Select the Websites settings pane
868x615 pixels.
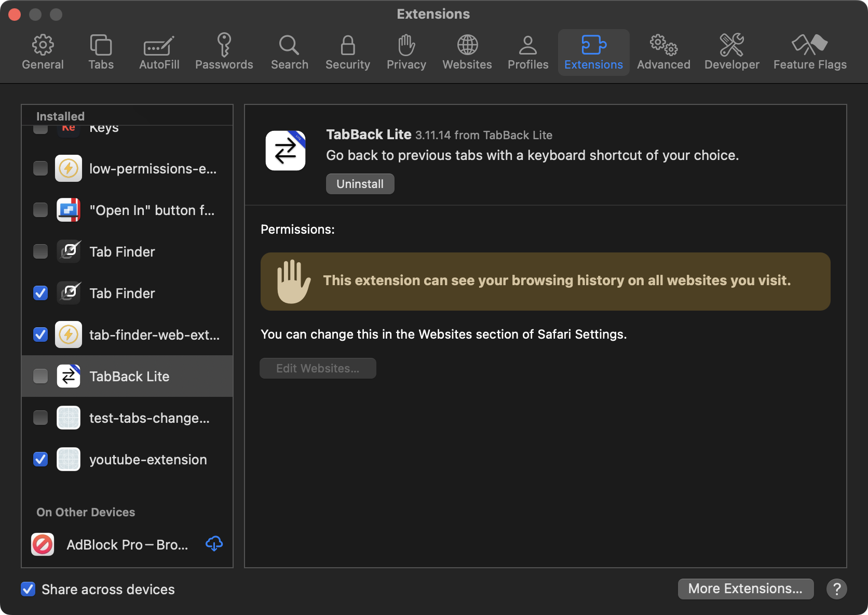click(467, 52)
